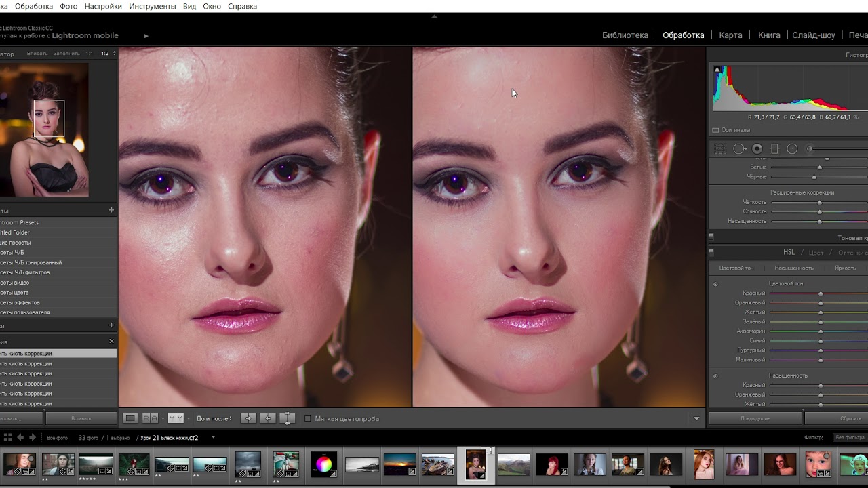Click the Оранжевый hue slider handle
Viewport: 868px width, 488px height.
820,303
